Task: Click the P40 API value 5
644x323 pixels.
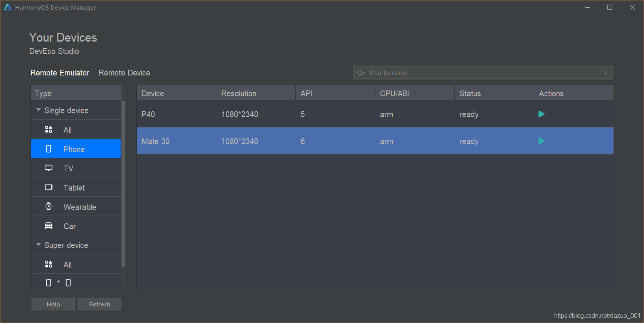Action: (303, 114)
